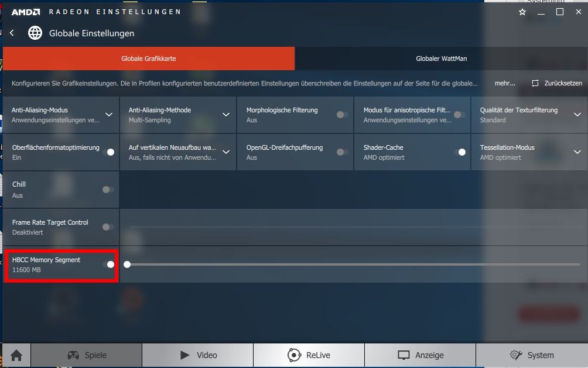Click the HBCC Memory Segment slider handle
Image resolution: width=588 pixels, height=368 pixels.
coord(127,264)
